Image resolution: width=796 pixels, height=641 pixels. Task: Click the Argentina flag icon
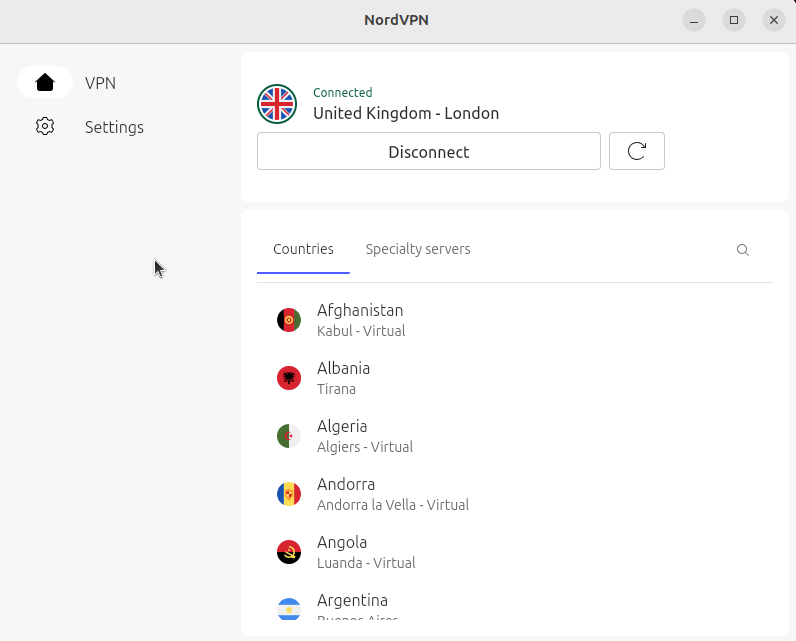point(289,609)
